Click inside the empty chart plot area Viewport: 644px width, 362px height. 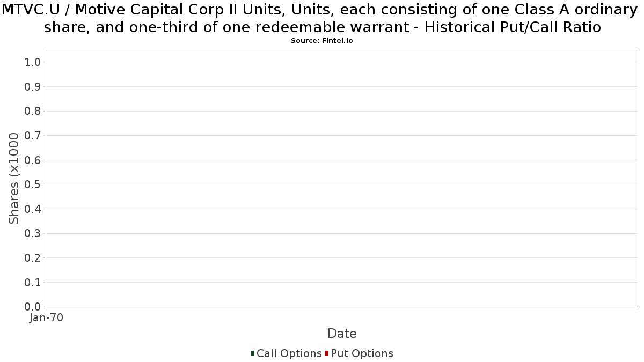(x=342, y=179)
